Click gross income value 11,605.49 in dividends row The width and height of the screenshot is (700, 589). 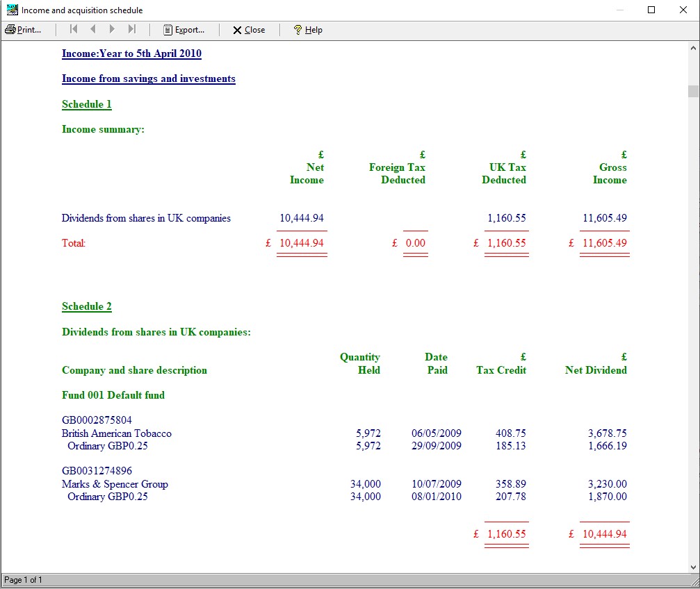[x=605, y=218]
